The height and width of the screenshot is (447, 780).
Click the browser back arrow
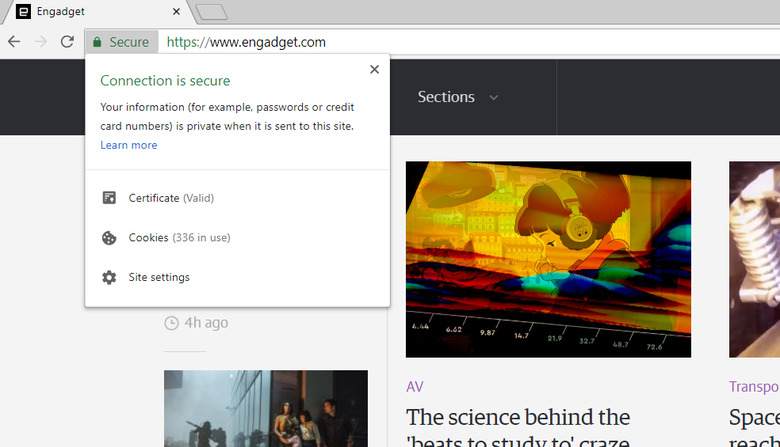(x=14, y=42)
